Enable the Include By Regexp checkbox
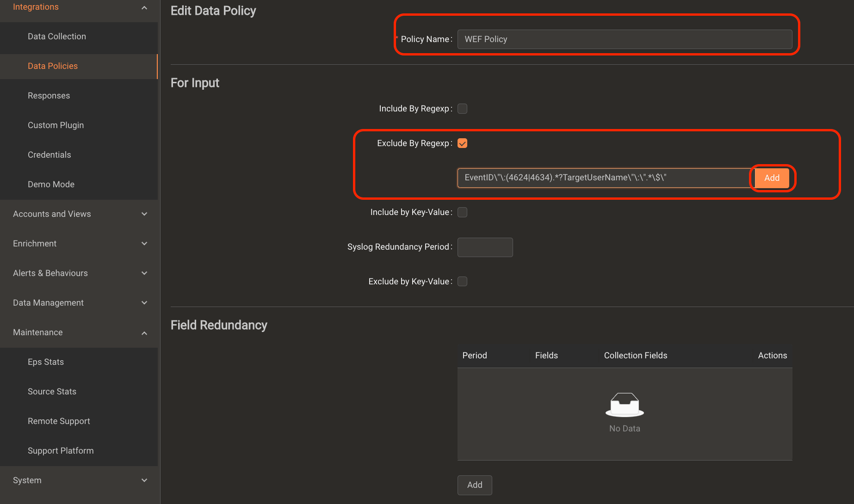Screen dimensions: 854x504 click(462, 108)
